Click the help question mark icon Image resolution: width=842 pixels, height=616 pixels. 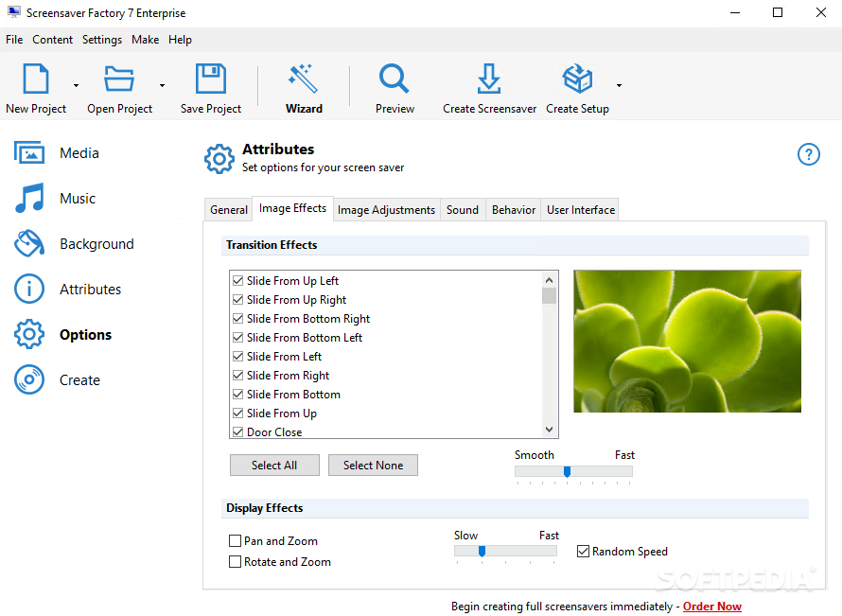pyautogui.click(x=808, y=154)
